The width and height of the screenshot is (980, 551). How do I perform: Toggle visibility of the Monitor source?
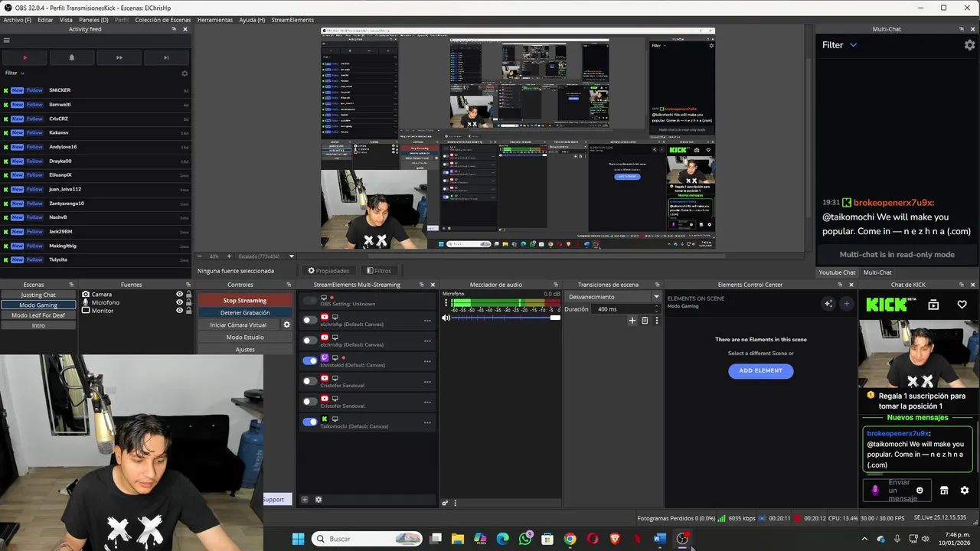(x=180, y=310)
